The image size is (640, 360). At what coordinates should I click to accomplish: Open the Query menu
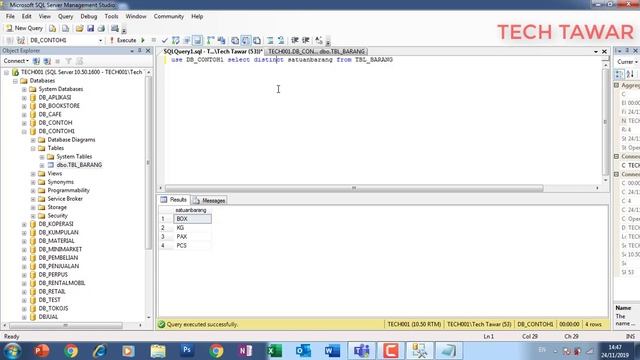(65, 16)
